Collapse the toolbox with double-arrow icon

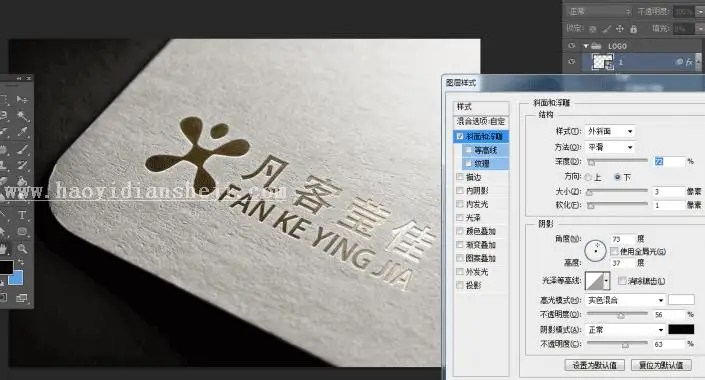[19, 78]
